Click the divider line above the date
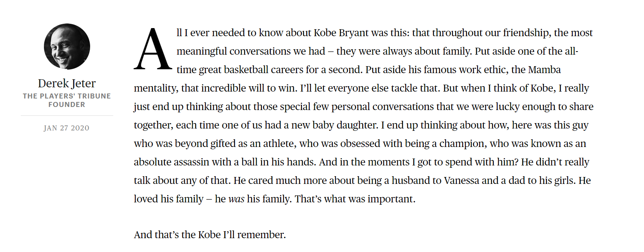 [67, 115]
